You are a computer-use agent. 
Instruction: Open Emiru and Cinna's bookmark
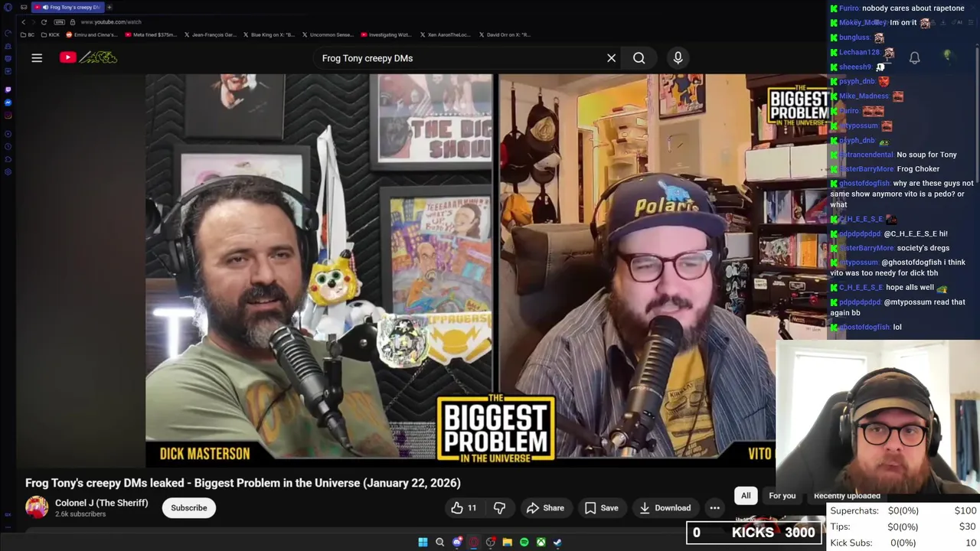point(93,34)
